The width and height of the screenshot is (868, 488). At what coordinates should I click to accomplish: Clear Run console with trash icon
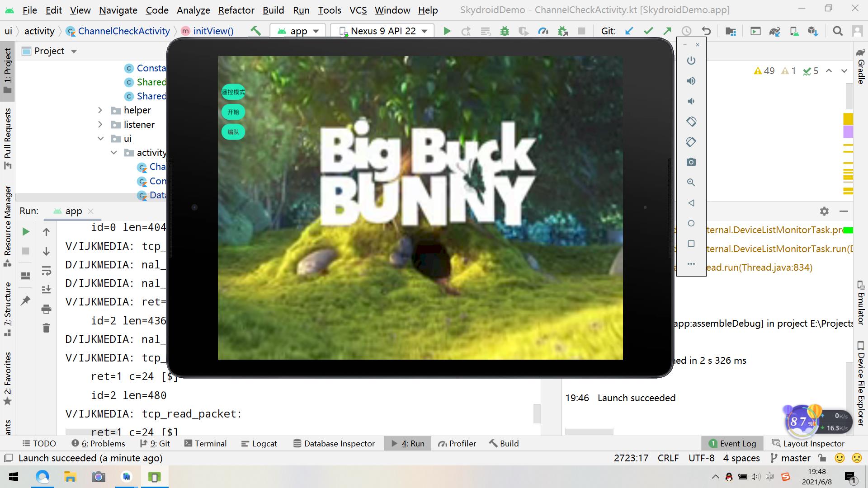click(x=46, y=328)
